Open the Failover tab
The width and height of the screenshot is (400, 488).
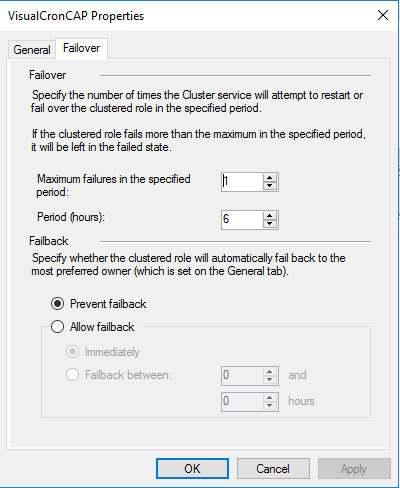(81, 48)
